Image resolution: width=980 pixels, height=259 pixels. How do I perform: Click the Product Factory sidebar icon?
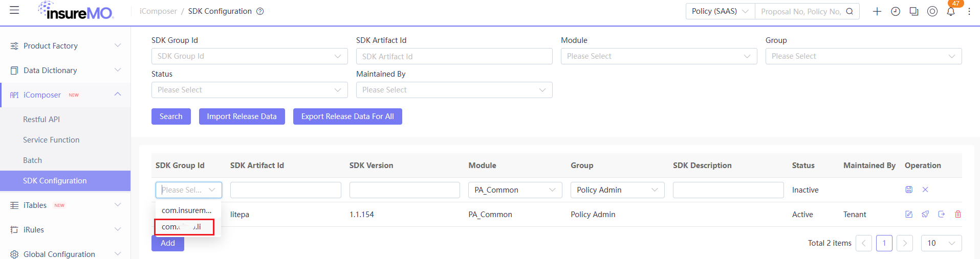point(14,46)
